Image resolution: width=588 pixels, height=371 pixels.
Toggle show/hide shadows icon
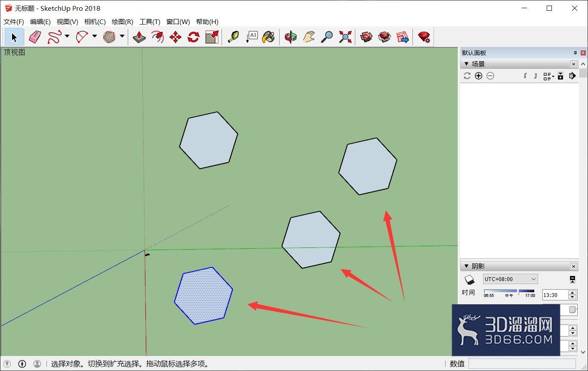click(x=470, y=279)
